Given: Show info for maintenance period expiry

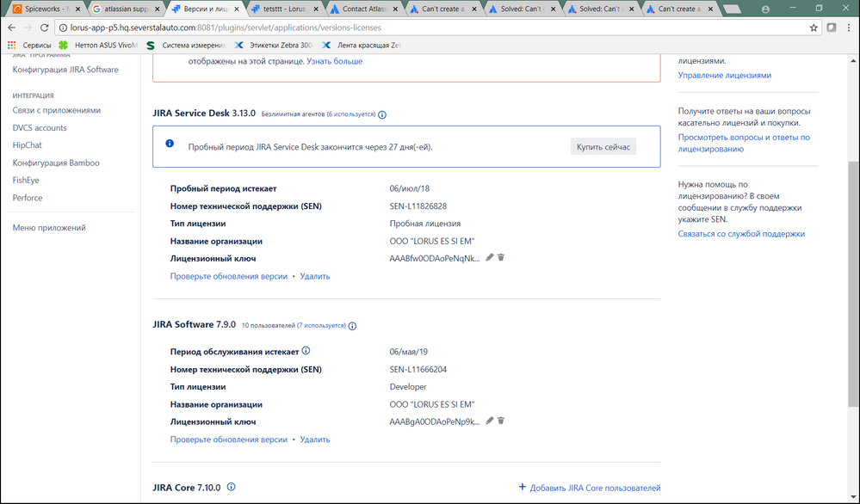Looking at the screenshot, I should [306, 351].
